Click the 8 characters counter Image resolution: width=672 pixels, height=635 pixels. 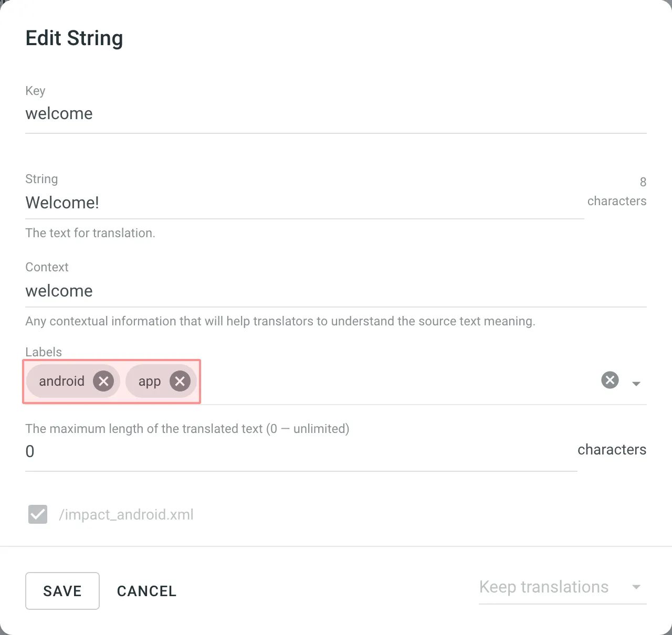click(x=617, y=192)
